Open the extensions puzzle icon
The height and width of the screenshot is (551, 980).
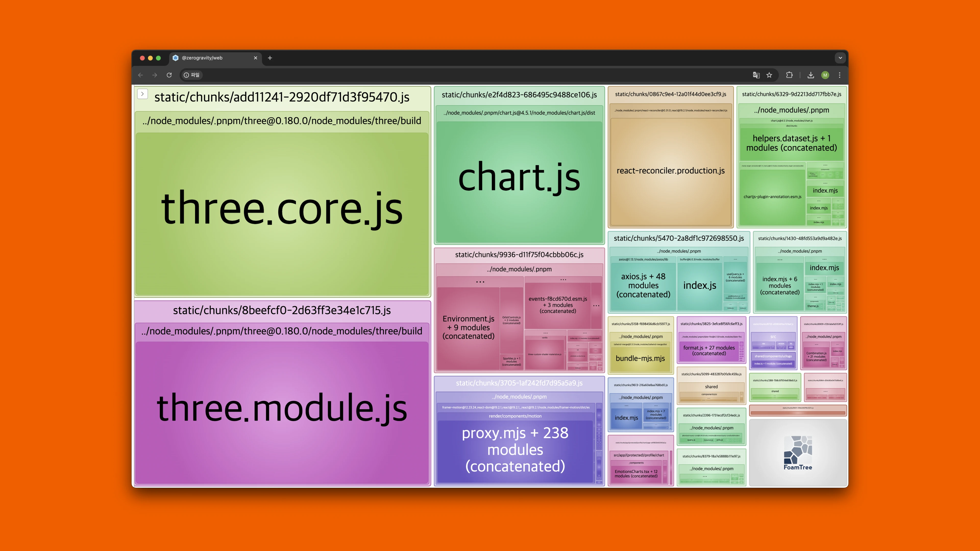[x=789, y=75]
